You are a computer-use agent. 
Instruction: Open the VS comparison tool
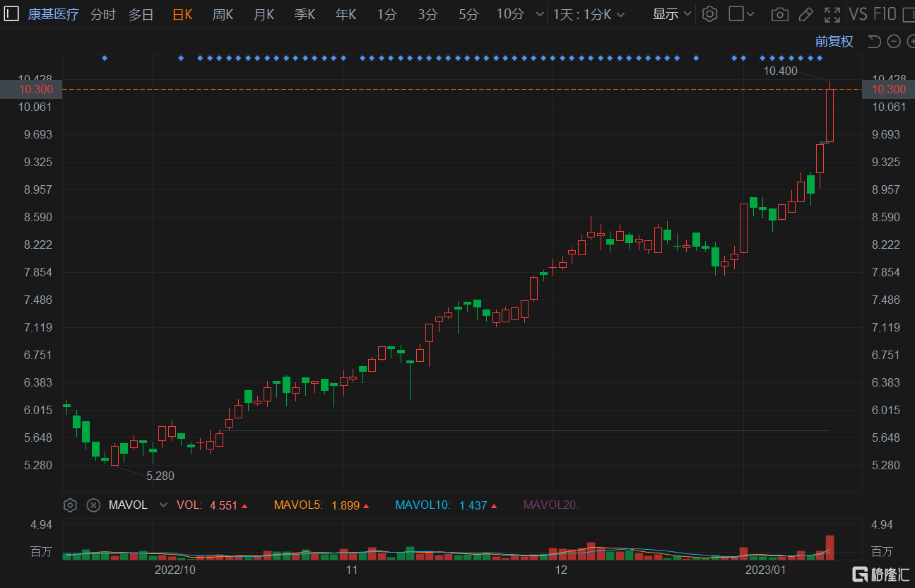[x=858, y=14]
